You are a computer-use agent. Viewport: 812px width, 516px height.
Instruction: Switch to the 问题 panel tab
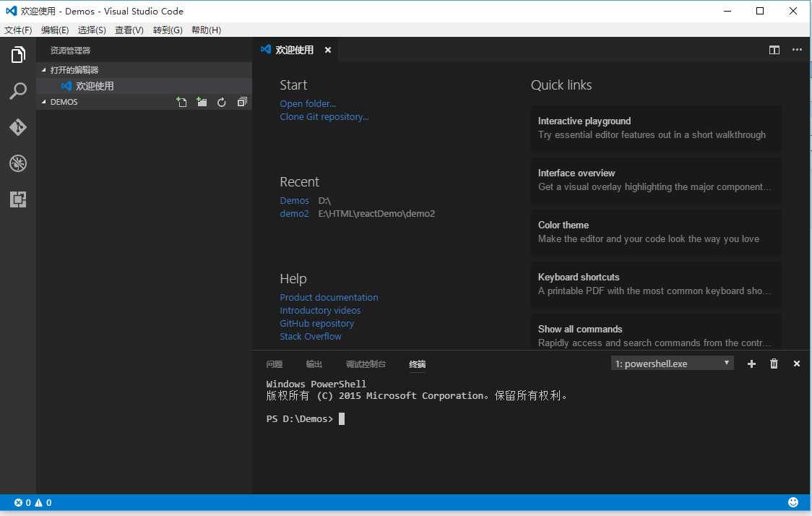(274, 364)
